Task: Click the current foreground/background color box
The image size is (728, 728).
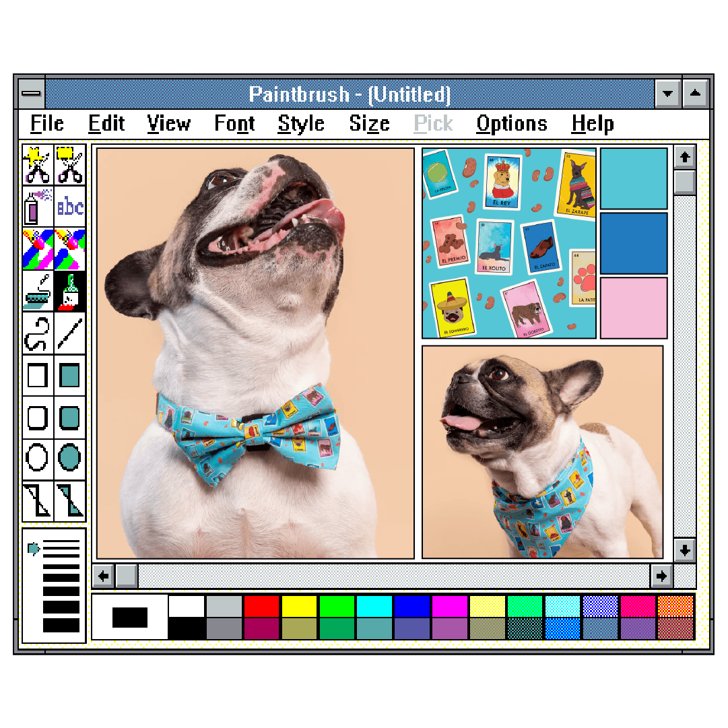Action: 130,618
